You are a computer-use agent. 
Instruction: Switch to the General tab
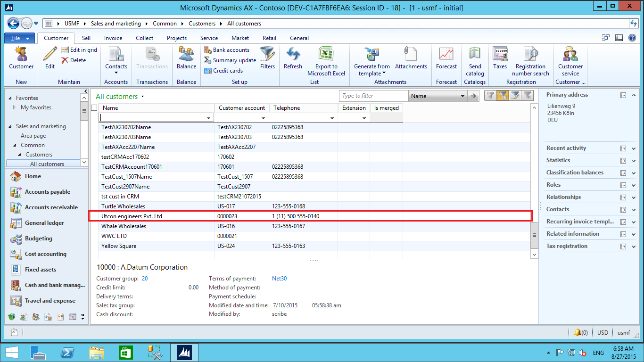pyautogui.click(x=299, y=38)
